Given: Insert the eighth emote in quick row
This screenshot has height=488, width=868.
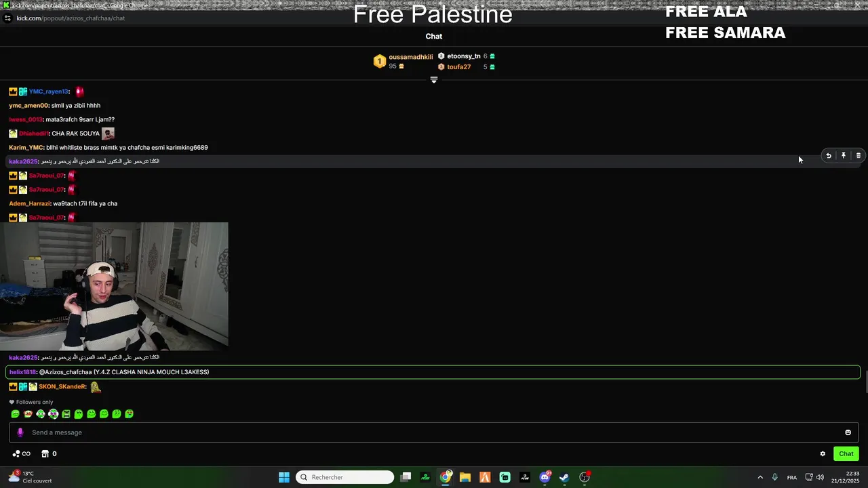Looking at the screenshot, I should [x=104, y=414].
